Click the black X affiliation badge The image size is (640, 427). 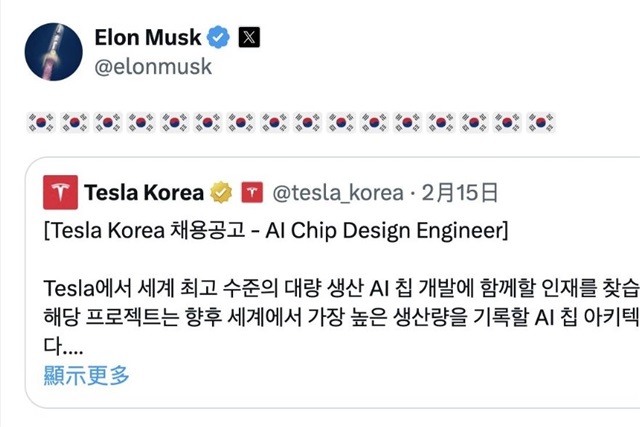pyautogui.click(x=251, y=38)
